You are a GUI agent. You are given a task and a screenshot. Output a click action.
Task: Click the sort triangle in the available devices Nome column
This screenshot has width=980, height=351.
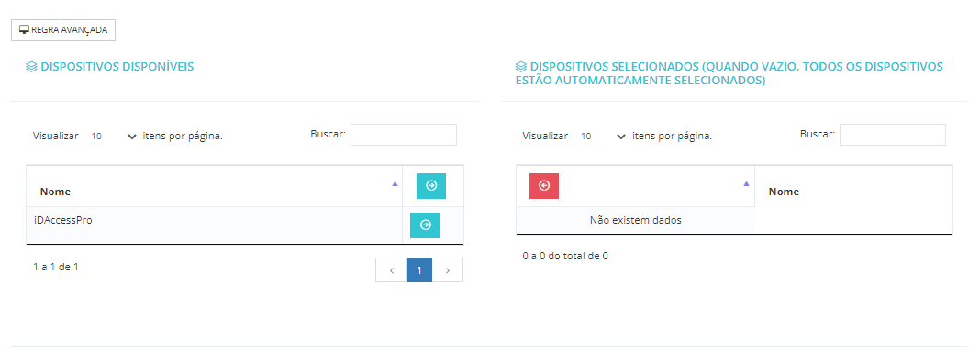click(395, 183)
